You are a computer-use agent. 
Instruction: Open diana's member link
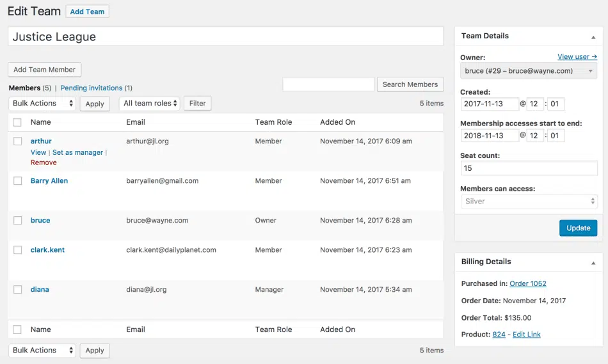40,290
